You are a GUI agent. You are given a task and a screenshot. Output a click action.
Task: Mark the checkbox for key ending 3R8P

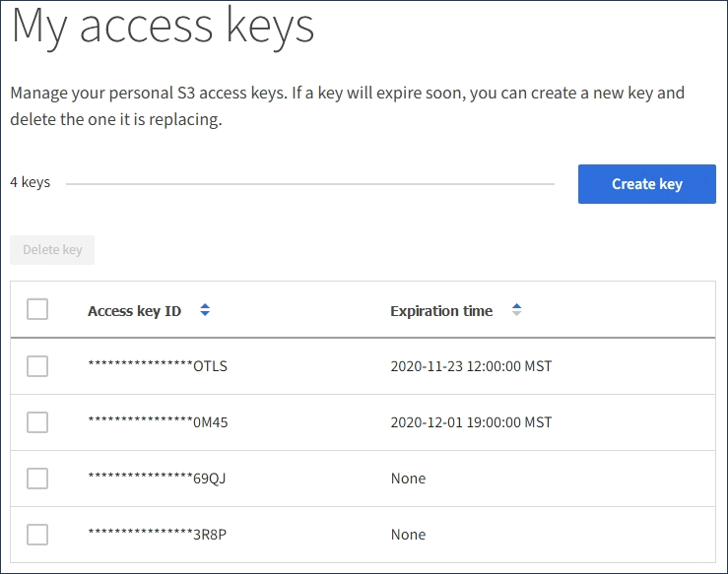pyautogui.click(x=37, y=535)
